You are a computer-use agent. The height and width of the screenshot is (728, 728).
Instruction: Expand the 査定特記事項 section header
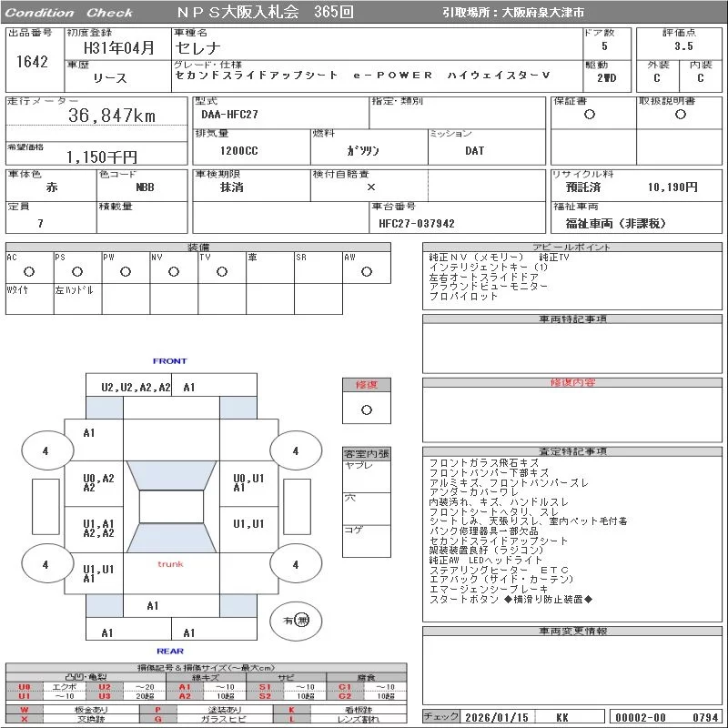572,451
